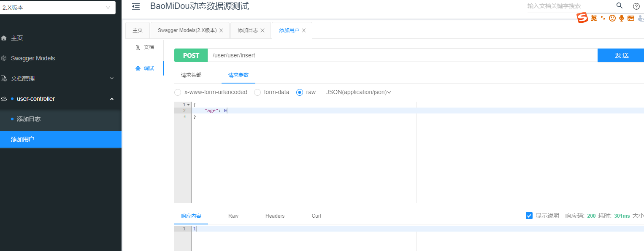Show the Headers response tab
The image size is (644, 251).
coord(275,216)
